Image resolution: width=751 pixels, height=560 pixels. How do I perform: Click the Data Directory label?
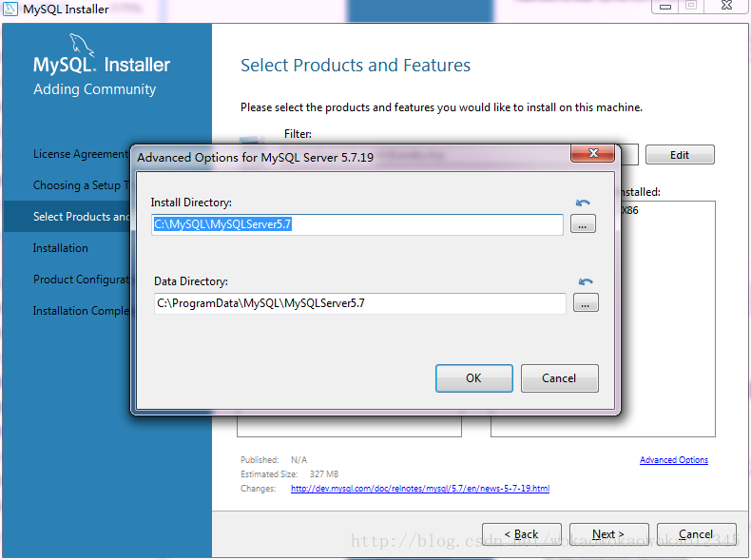(x=191, y=281)
